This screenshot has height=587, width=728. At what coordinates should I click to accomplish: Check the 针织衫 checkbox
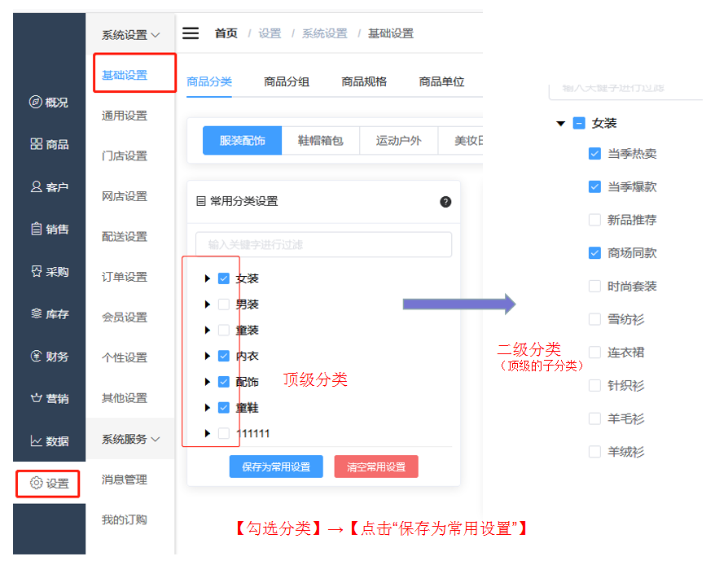(594, 386)
